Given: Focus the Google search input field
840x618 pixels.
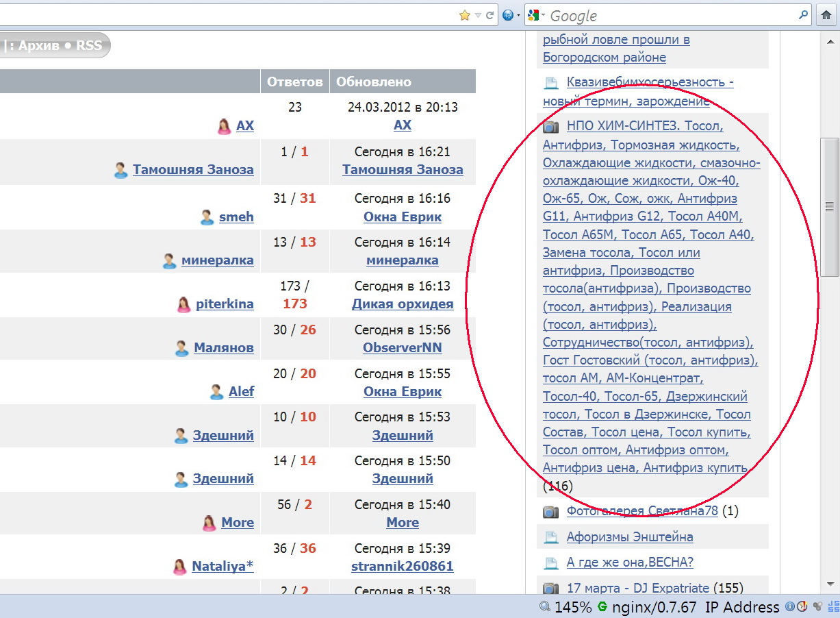Looking at the screenshot, I should point(671,15).
